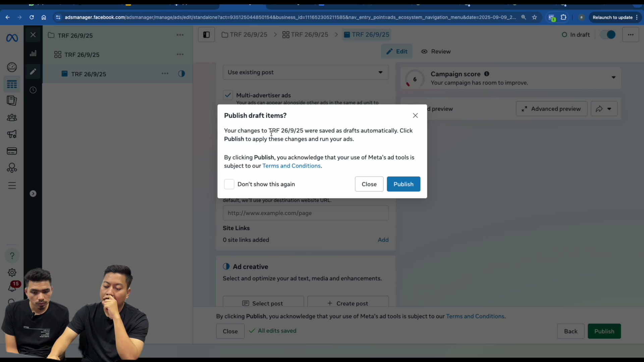Image resolution: width=644 pixels, height=362 pixels.
Task: Open Terms and Conditions link in dialog
Action: [291, 166]
